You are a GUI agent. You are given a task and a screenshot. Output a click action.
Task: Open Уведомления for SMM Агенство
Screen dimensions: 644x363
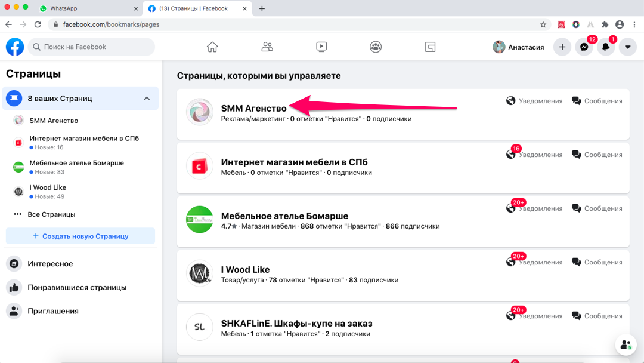tap(534, 101)
